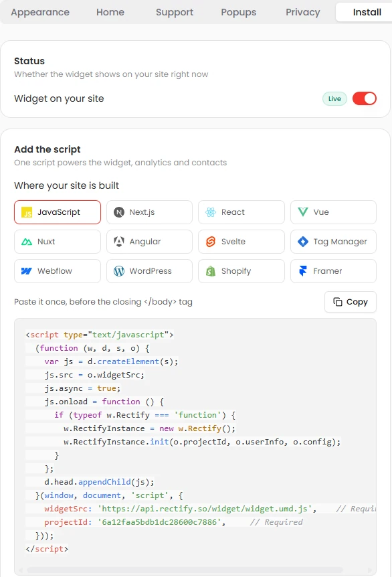
Task: Click 'Where your site is built' label
Action: click(66, 185)
